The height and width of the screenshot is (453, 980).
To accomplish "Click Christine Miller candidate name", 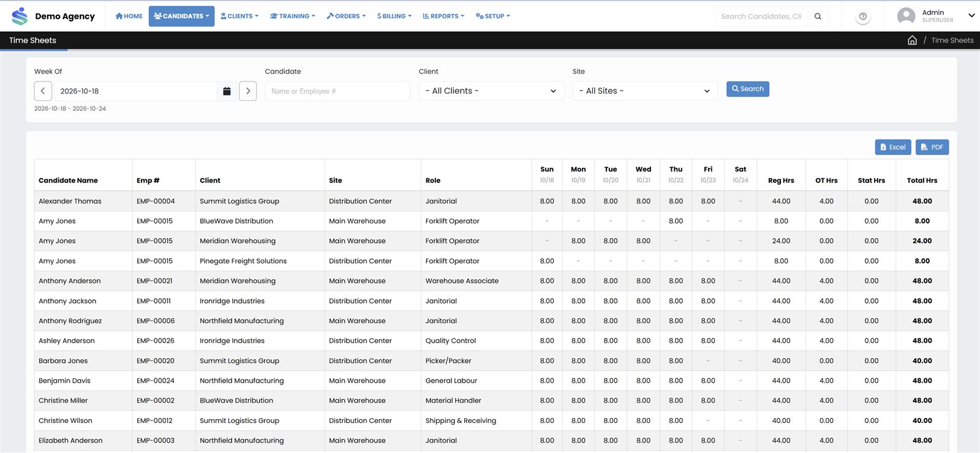I will pyautogui.click(x=63, y=401).
